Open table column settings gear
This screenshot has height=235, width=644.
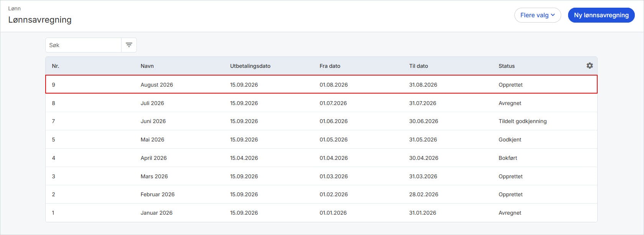(590, 66)
